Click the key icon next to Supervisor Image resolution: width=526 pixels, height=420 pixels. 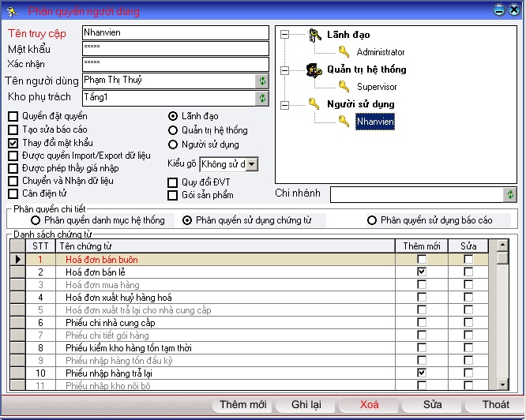click(x=344, y=87)
